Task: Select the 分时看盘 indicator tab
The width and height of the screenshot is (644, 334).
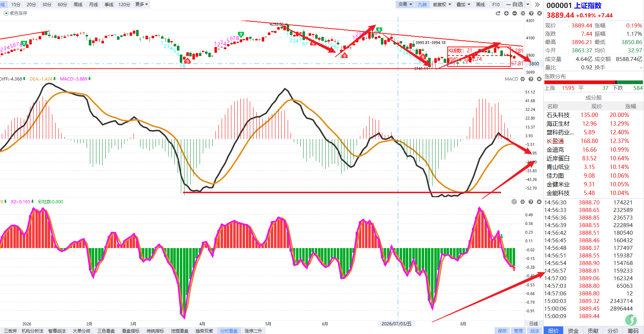Action: point(229,331)
